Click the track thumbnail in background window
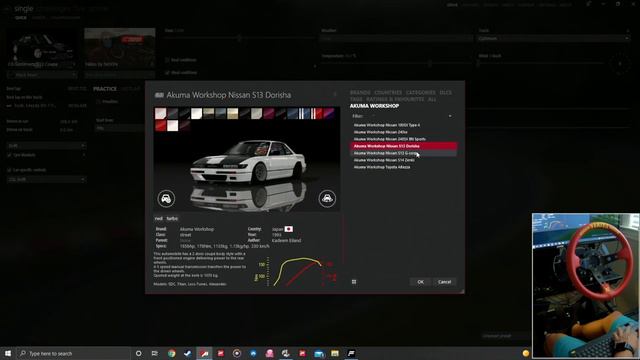The width and height of the screenshot is (640, 360). coord(120,48)
